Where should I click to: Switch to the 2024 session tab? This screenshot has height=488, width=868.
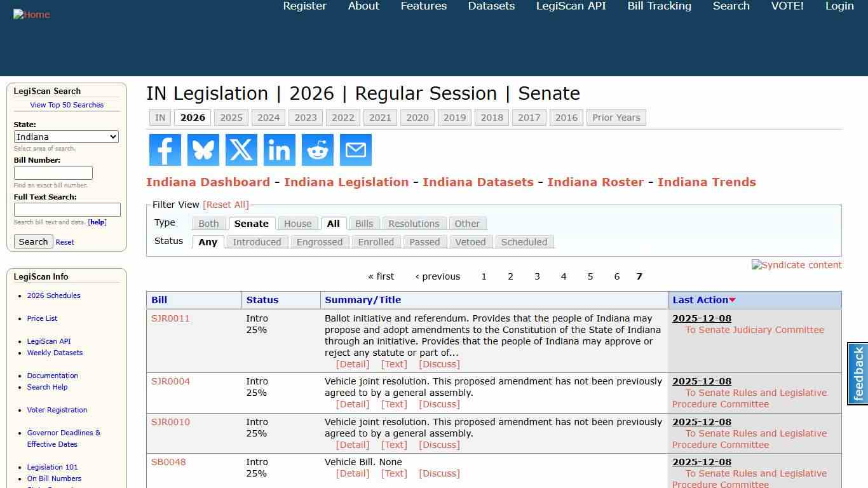click(x=268, y=117)
